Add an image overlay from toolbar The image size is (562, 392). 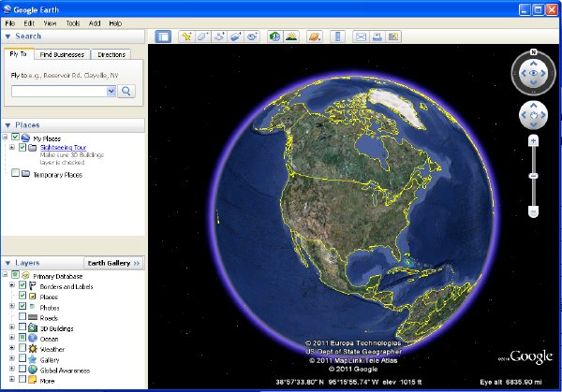pyautogui.click(x=235, y=36)
